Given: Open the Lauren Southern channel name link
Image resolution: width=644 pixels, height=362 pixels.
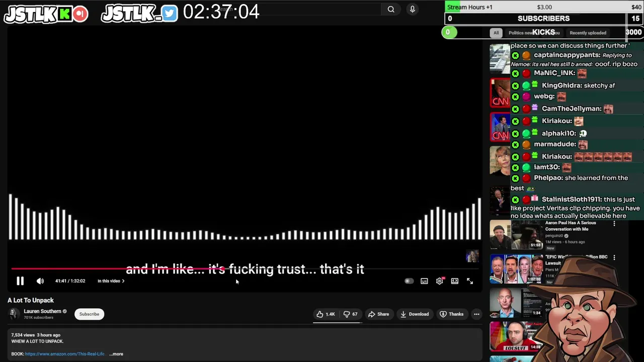Looking at the screenshot, I should 42,311.
